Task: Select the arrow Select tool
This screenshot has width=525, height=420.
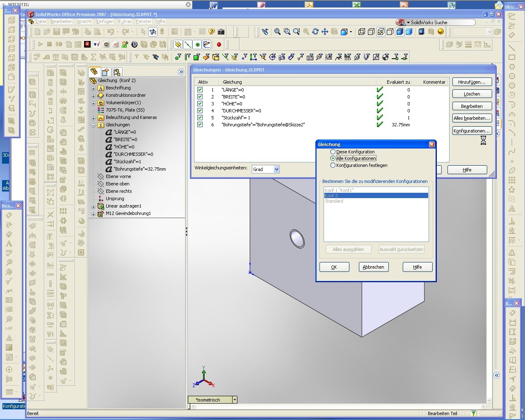Action: [143, 32]
